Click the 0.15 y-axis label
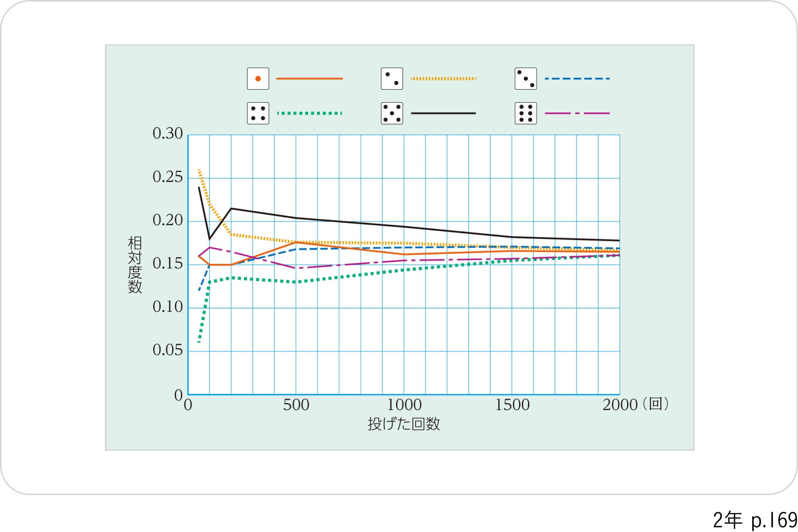The width and height of the screenshot is (798, 532). 168,264
